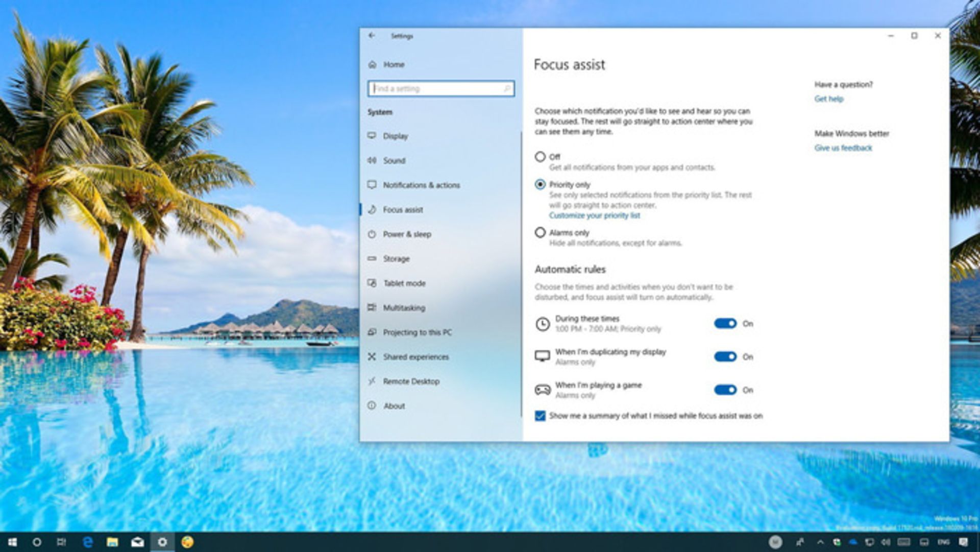
Task: Turn off During these times toggle
Action: click(x=725, y=323)
